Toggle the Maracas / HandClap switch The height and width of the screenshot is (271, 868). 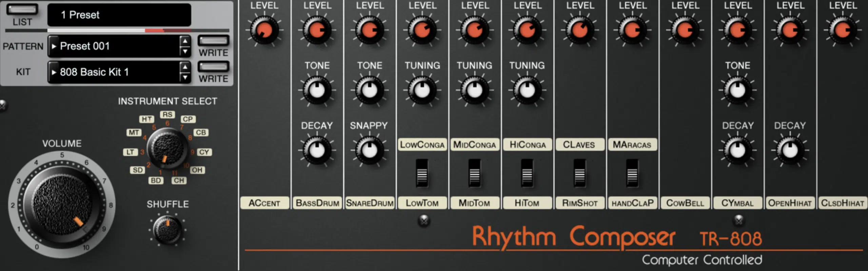pyautogui.click(x=632, y=173)
